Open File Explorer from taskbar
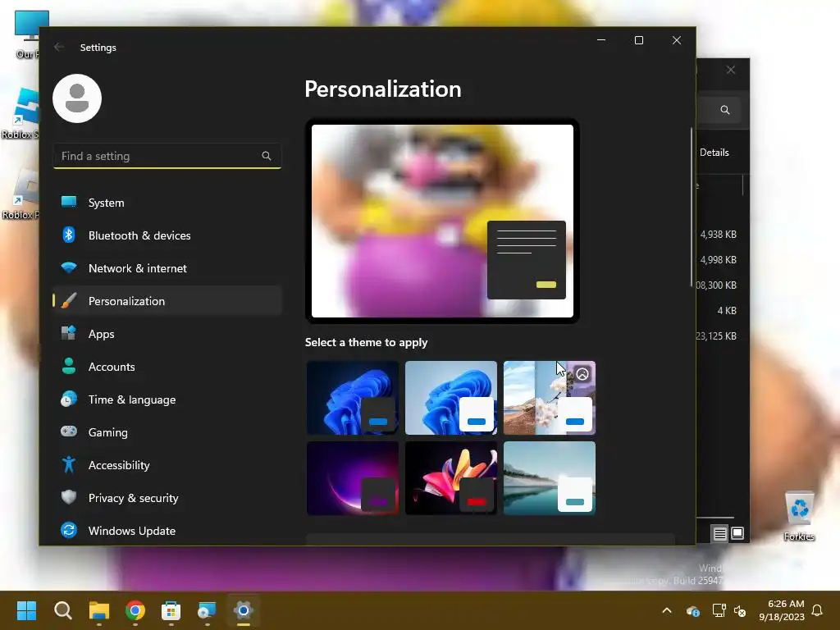Viewport: 840px width, 630px height. point(99,610)
